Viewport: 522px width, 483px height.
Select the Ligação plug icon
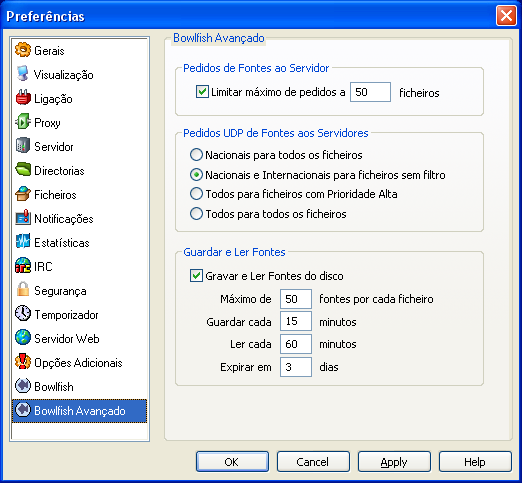[x=23, y=98]
